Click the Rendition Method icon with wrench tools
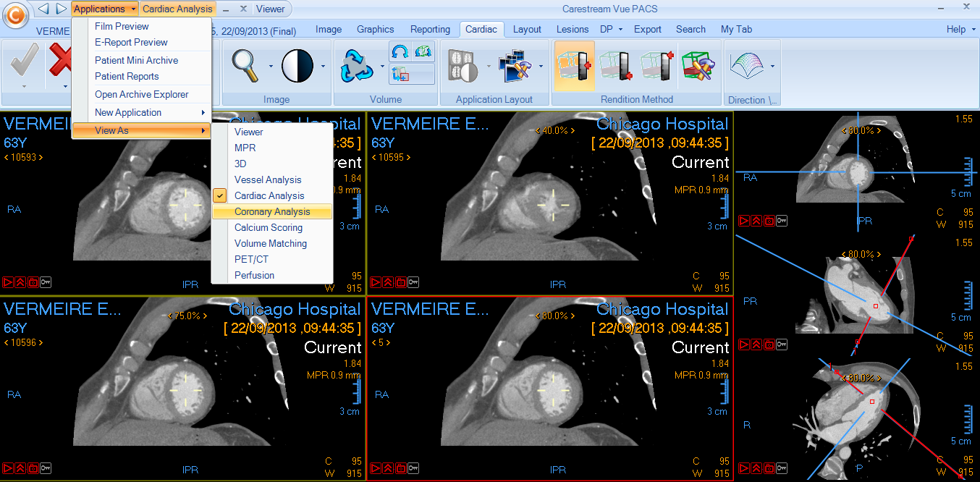The image size is (980, 482). pyautogui.click(x=698, y=66)
